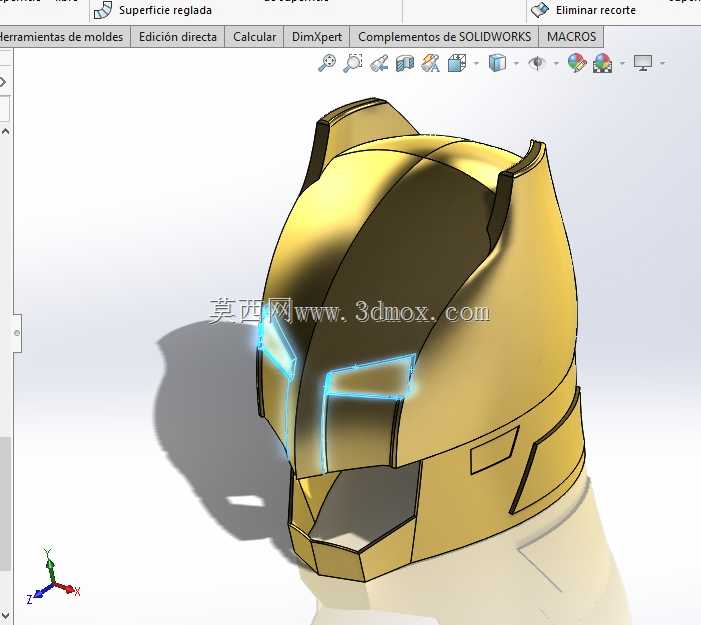Image resolution: width=701 pixels, height=625 pixels.
Task: Toggle the left panel collapse handle
Action: [17, 333]
